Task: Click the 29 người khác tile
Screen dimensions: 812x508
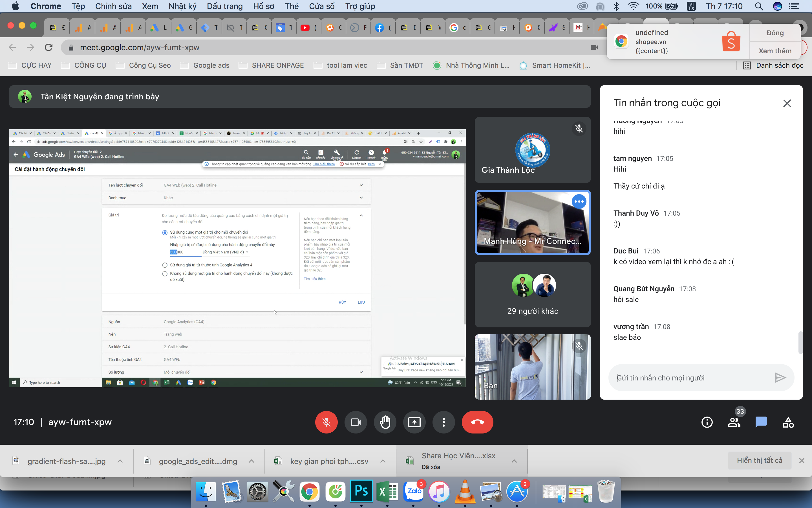Action: (533, 295)
